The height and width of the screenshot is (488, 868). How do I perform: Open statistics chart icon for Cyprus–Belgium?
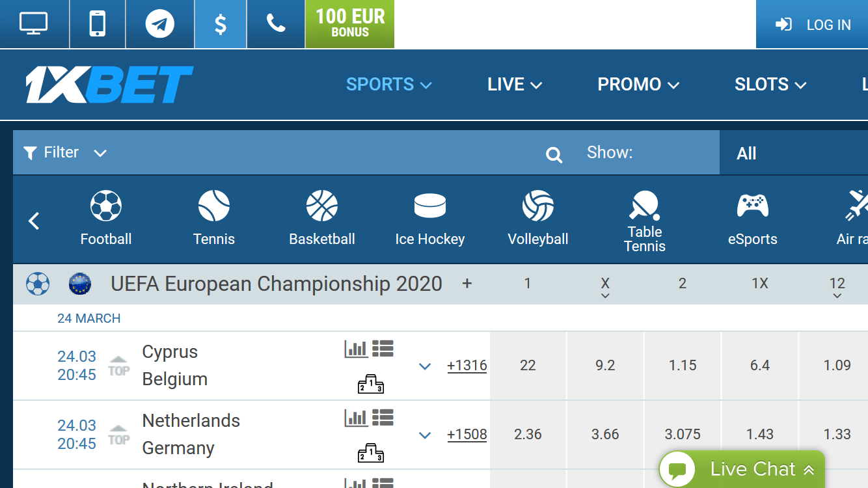(x=356, y=349)
